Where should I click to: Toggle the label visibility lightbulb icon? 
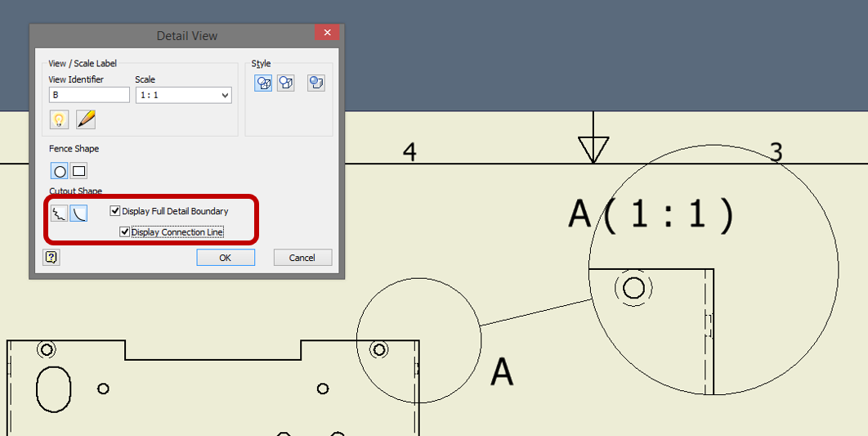[x=59, y=119]
